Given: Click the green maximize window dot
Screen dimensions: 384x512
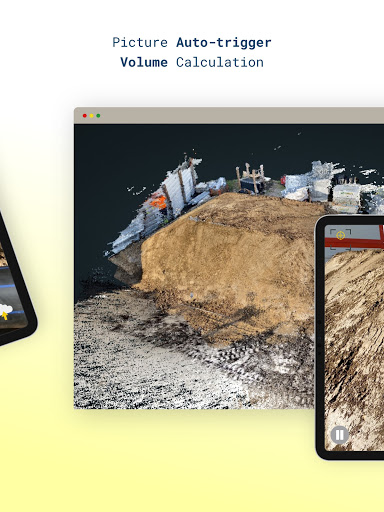Looking at the screenshot, I should pos(98,116).
